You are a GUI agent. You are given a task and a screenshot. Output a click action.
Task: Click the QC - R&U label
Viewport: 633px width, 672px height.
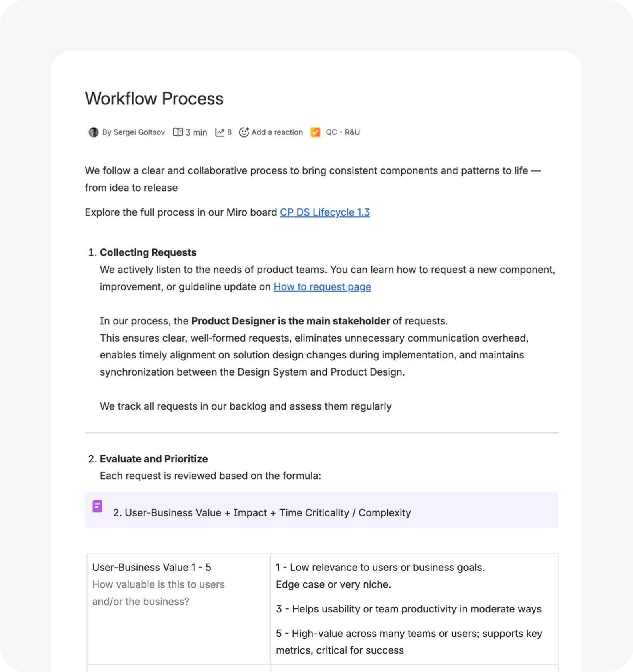tap(343, 132)
